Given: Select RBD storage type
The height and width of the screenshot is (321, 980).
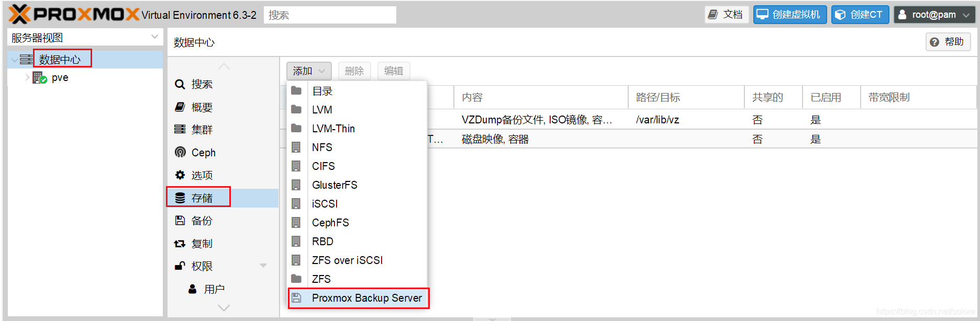Looking at the screenshot, I should [357, 242].
